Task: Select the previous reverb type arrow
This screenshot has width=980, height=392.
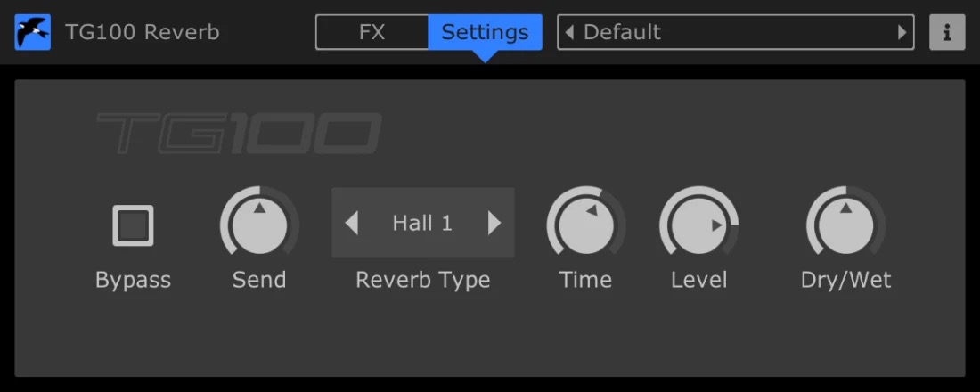Action: [x=352, y=223]
